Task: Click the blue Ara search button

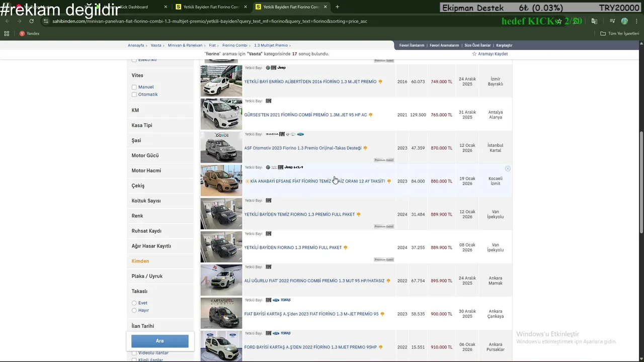Action: [160, 341]
